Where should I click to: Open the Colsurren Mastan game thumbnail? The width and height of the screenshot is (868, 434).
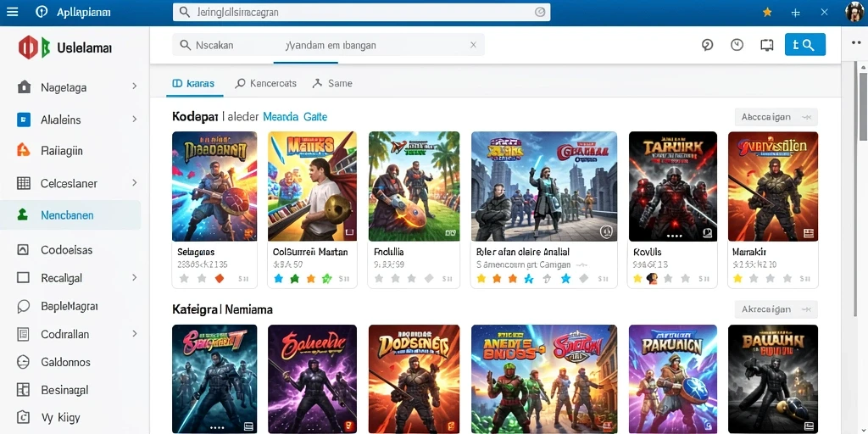point(312,186)
